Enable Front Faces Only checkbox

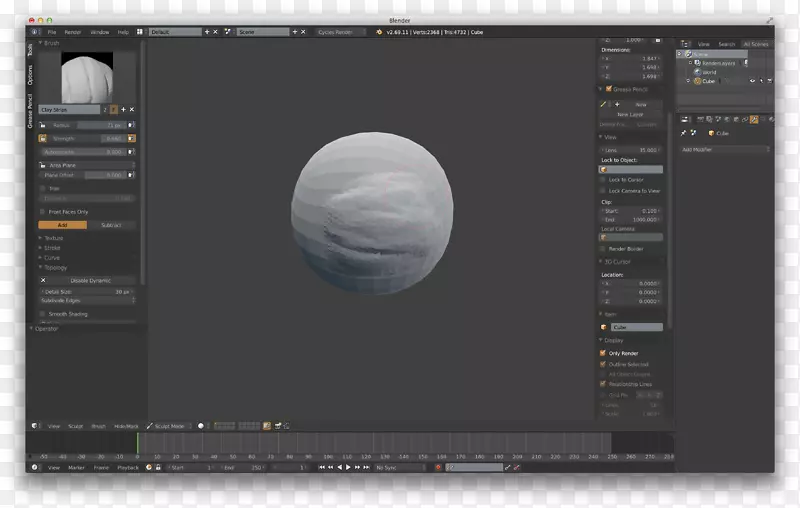click(x=43, y=212)
